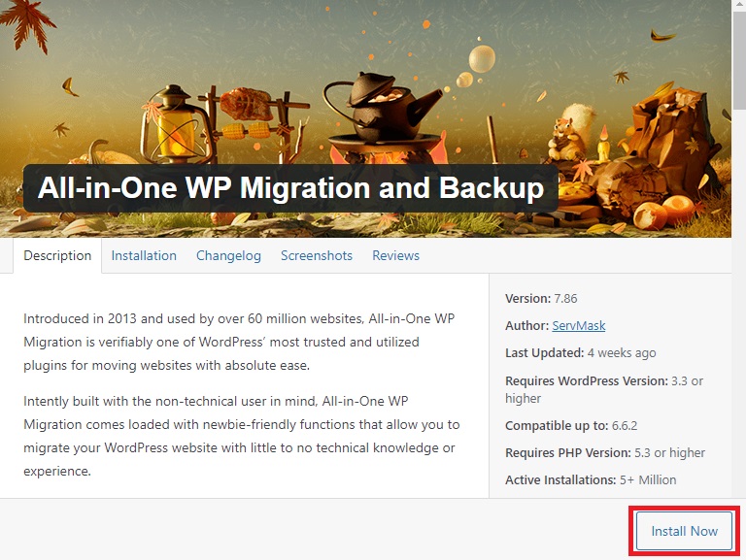This screenshot has width=746, height=560.
Task: Click paragraph starting 'Intently built with'
Action: 242,436
